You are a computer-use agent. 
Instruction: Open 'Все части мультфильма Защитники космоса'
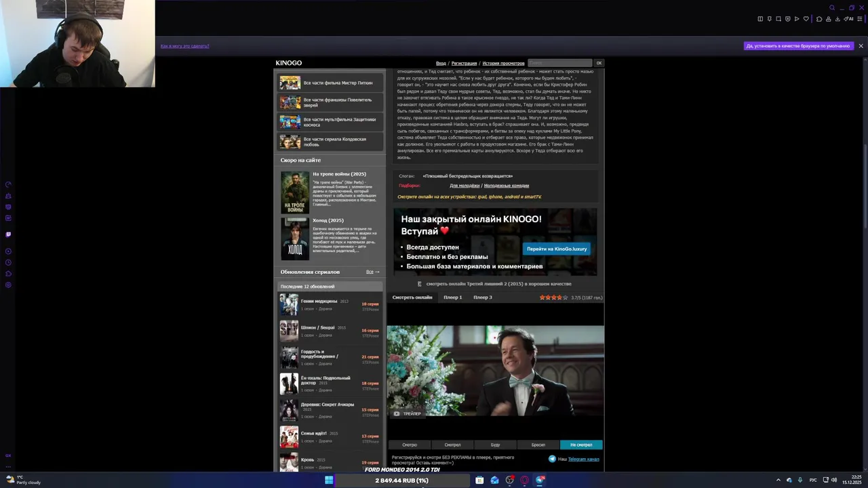(330, 122)
